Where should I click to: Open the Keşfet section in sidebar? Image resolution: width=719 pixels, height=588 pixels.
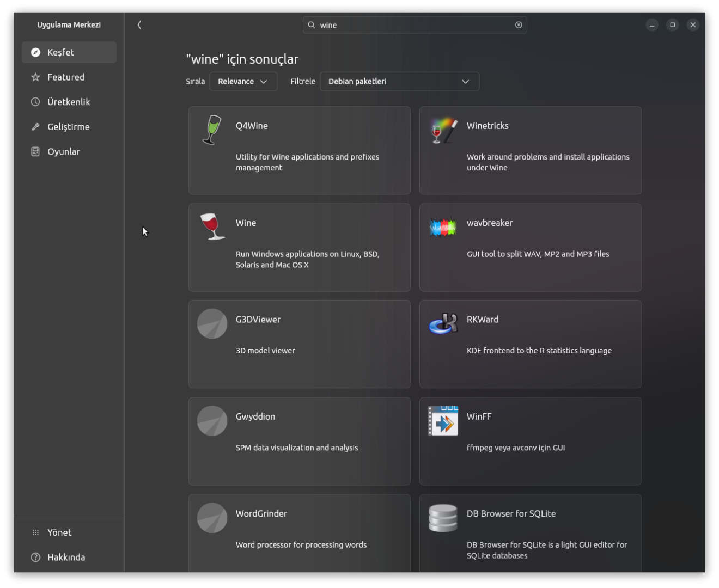click(x=69, y=52)
